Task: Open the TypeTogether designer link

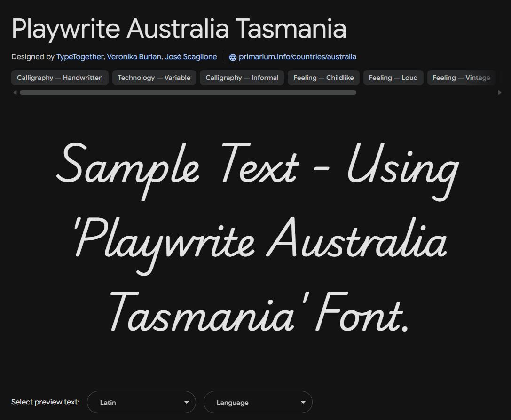Action: tap(80, 57)
